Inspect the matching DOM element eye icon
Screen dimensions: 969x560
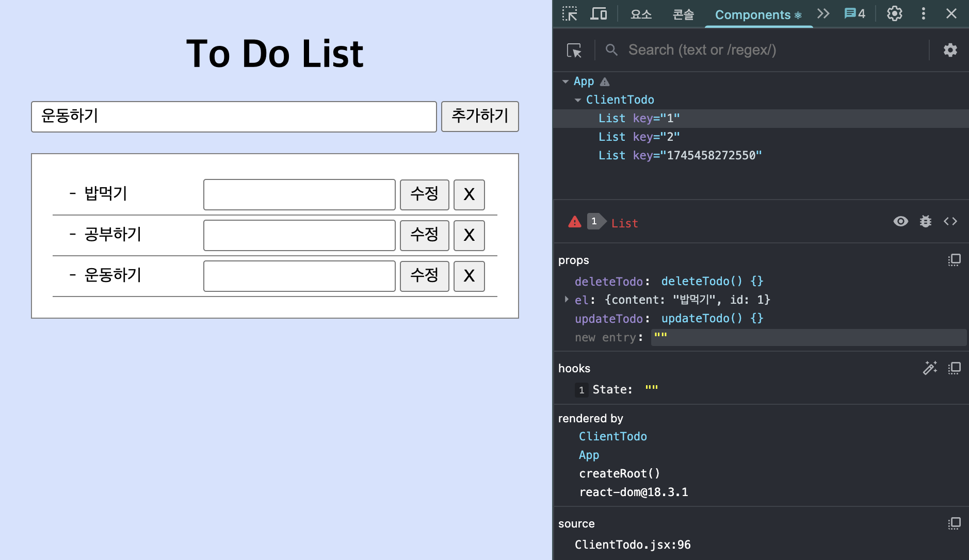click(x=900, y=221)
